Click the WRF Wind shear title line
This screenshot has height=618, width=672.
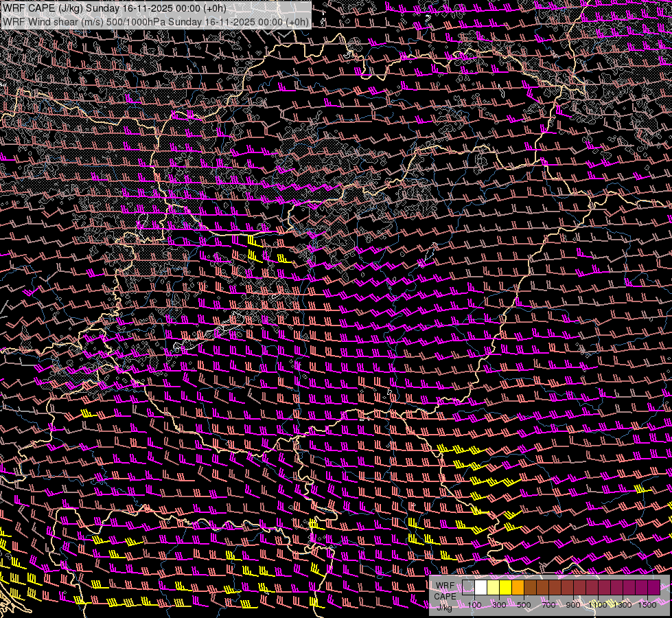156,21
